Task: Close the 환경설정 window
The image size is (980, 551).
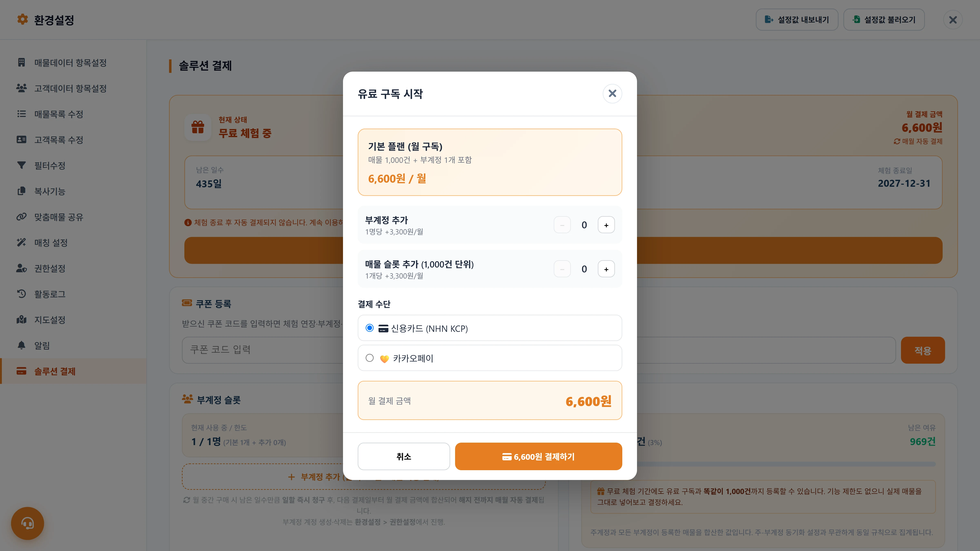Action: coord(953,20)
